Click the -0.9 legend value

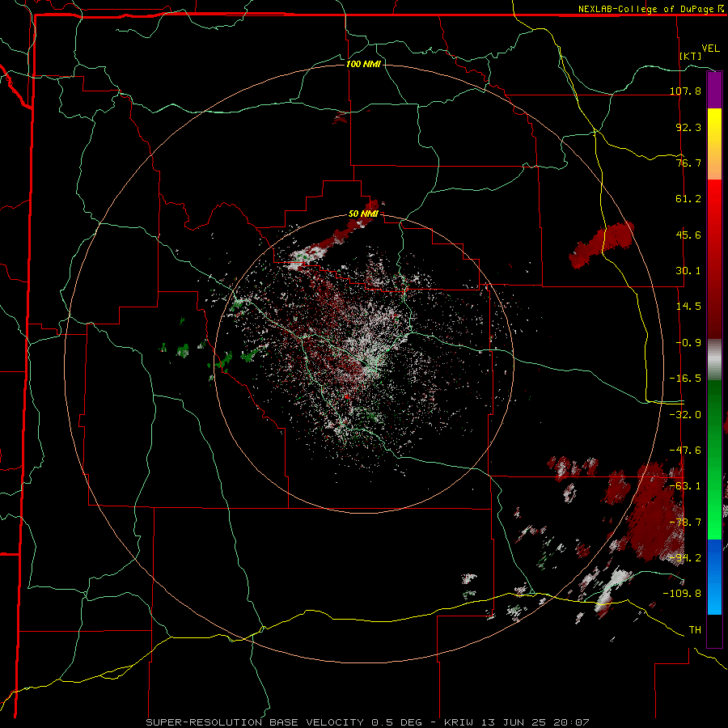[x=688, y=343]
